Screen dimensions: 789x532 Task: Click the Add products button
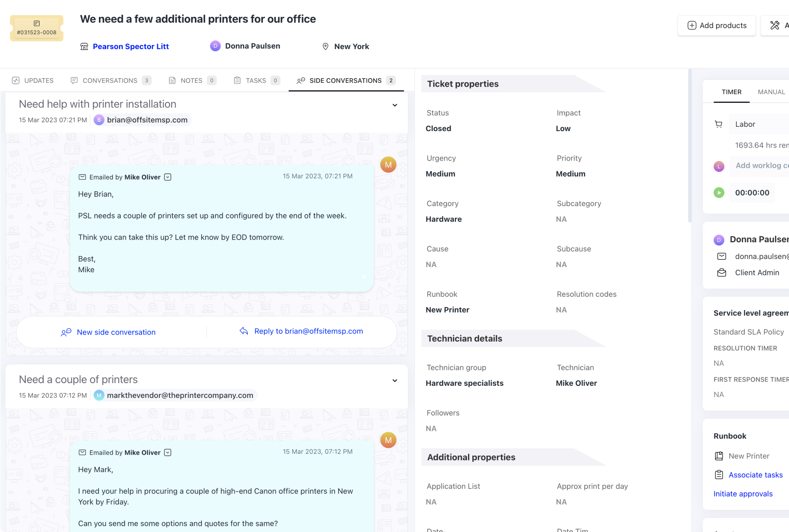tap(717, 25)
